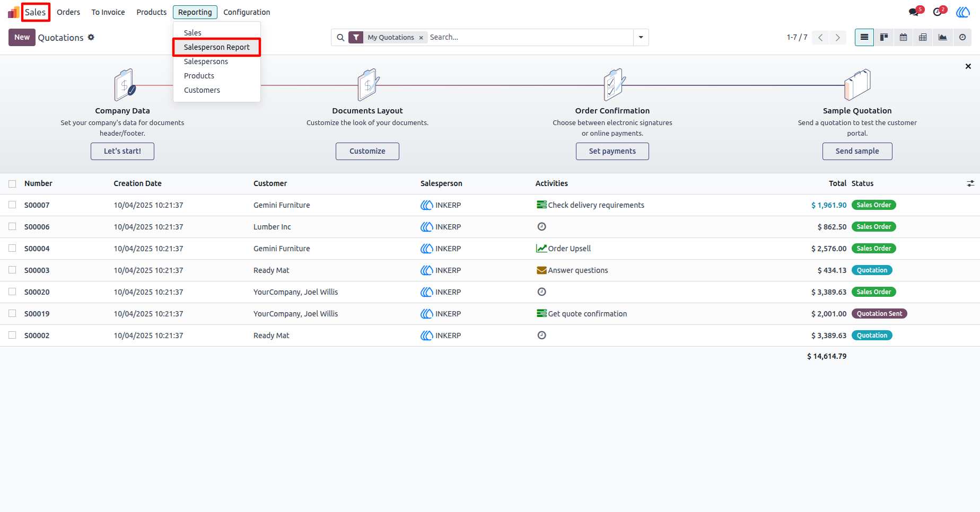980x512 pixels.
Task: Choose Sales report in Reporting dropdown
Action: tap(192, 33)
